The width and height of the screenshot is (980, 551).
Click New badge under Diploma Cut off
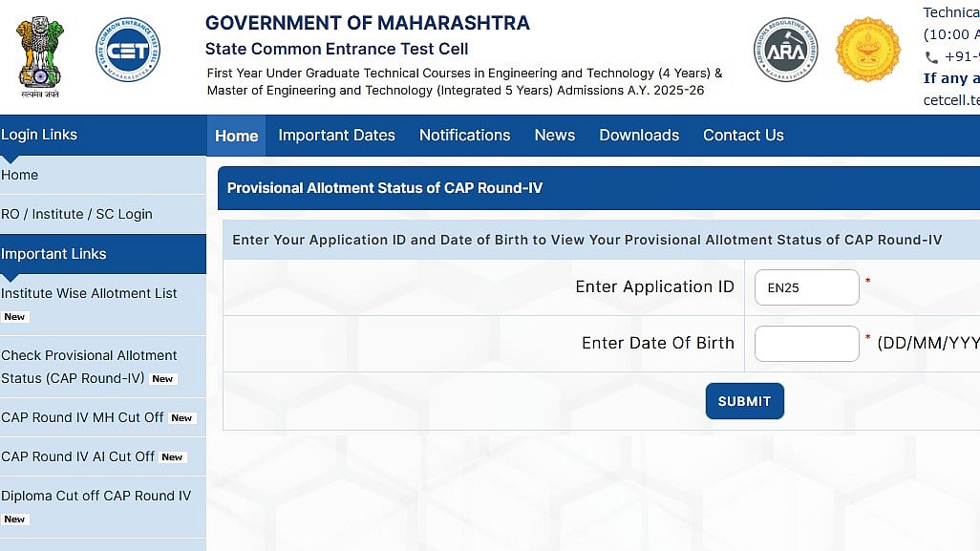(x=14, y=519)
